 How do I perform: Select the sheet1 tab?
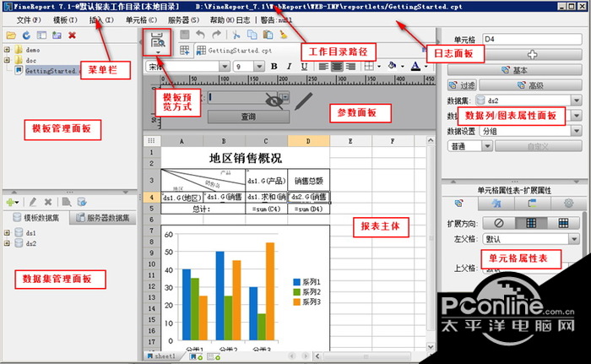pyautogui.click(x=162, y=356)
